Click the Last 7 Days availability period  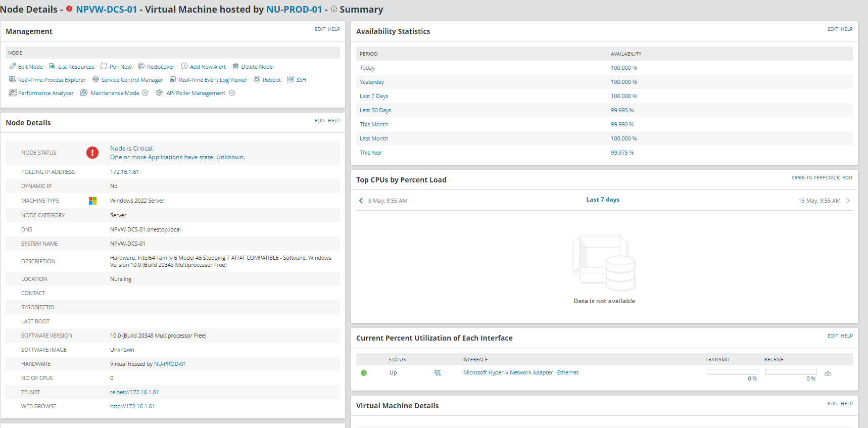tap(374, 96)
